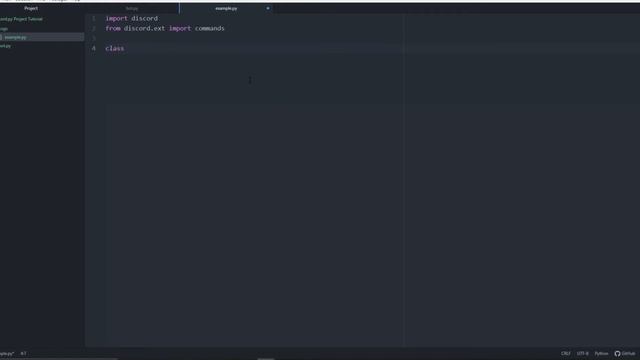640x360 pixels.
Task: Click the modified indicator on example.py tab
Action: pos(268,9)
